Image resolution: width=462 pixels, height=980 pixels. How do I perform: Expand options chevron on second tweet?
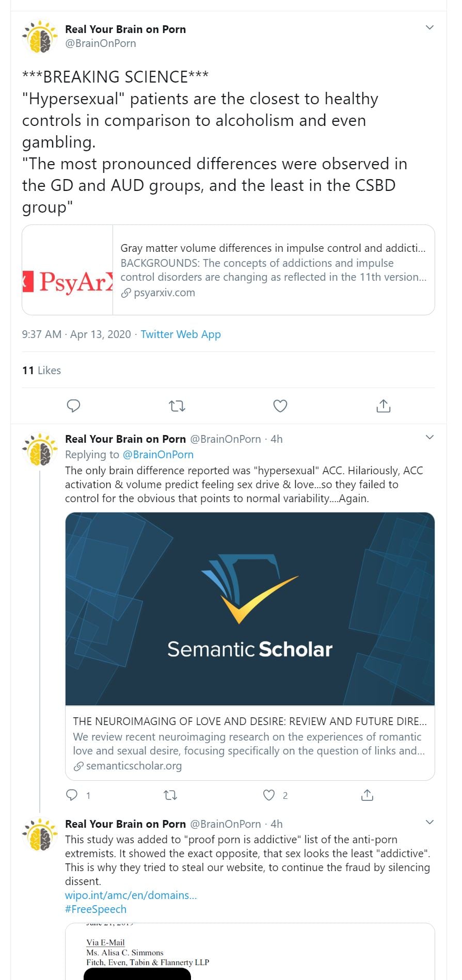pyautogui.click(x=429, y=438)
